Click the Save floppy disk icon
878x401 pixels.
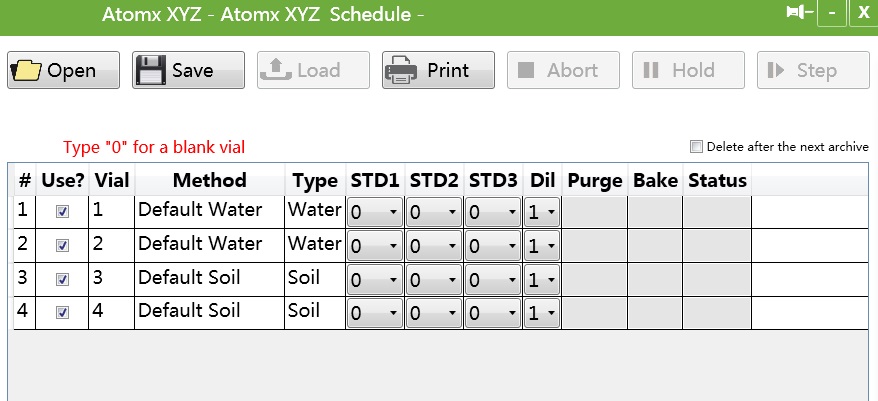(150, 70)
